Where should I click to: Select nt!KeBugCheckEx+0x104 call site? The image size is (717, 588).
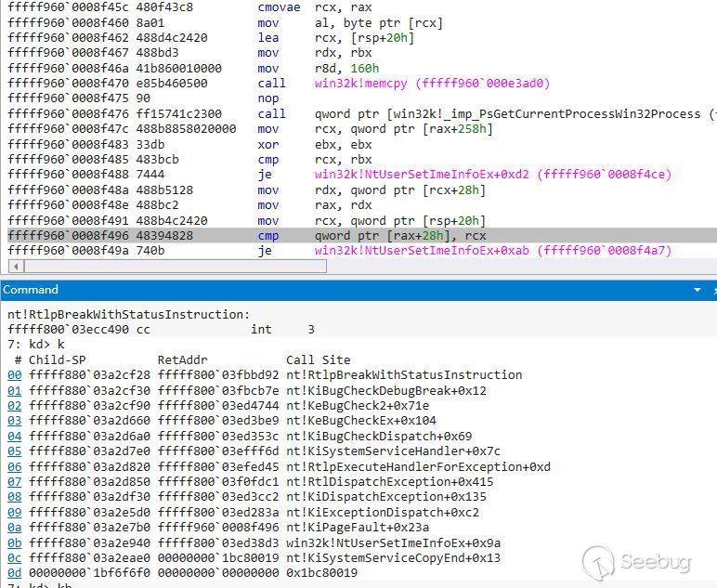pos(361,421)
